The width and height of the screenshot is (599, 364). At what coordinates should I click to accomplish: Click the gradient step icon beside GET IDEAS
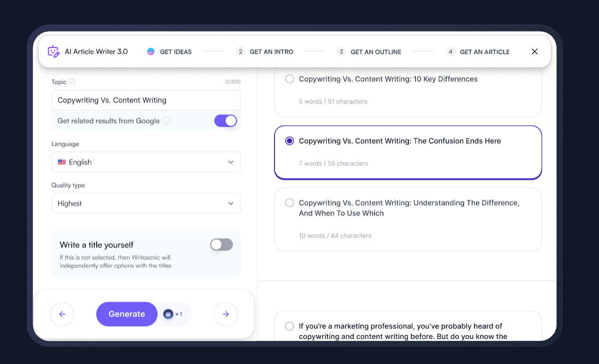tap(151, 51)
